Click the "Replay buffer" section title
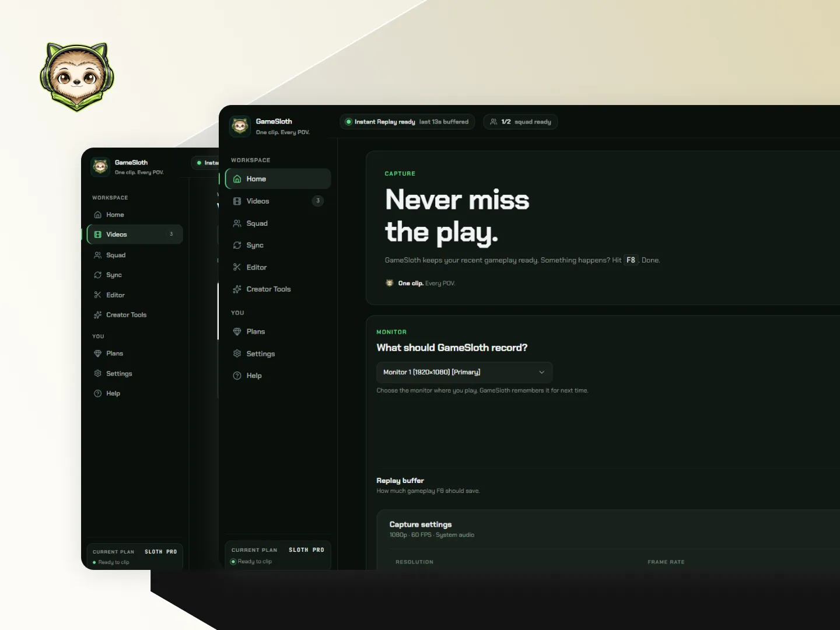The height and width of the screenshot is (630, 840). (400, 481)
